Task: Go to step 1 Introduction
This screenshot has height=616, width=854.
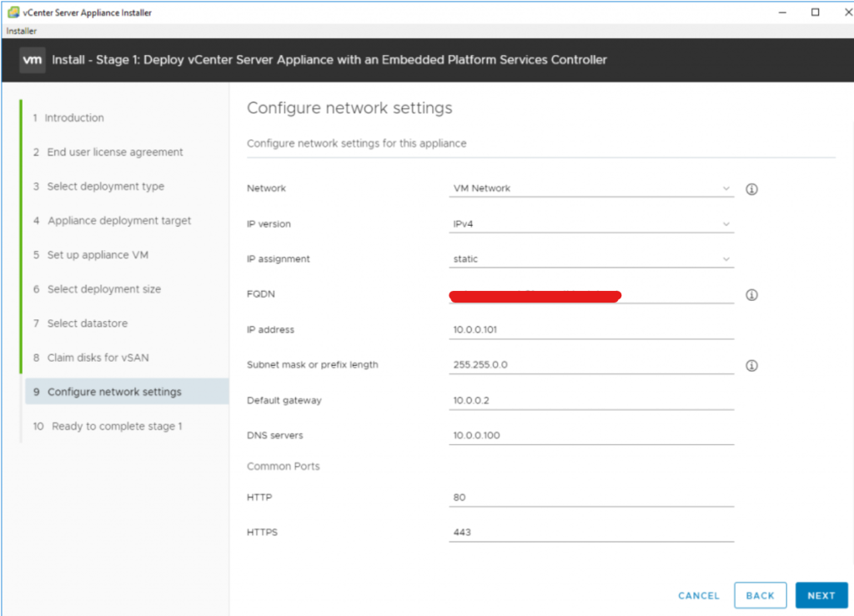Action: [68, 118]
